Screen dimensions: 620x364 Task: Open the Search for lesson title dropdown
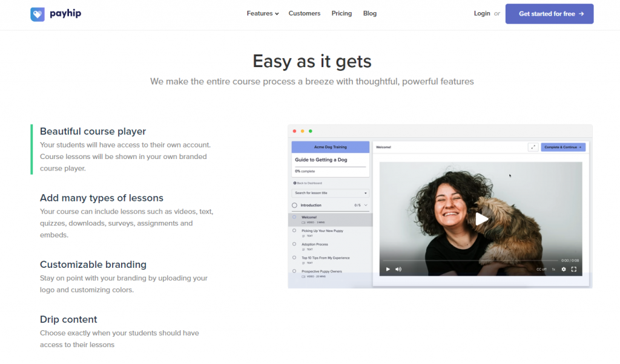331,193
